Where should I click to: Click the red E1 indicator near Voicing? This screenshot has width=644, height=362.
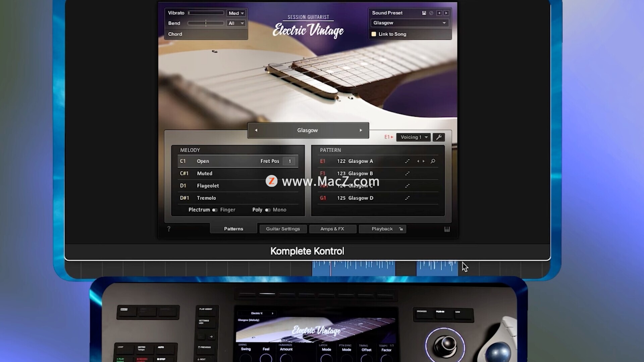(388, 137)
